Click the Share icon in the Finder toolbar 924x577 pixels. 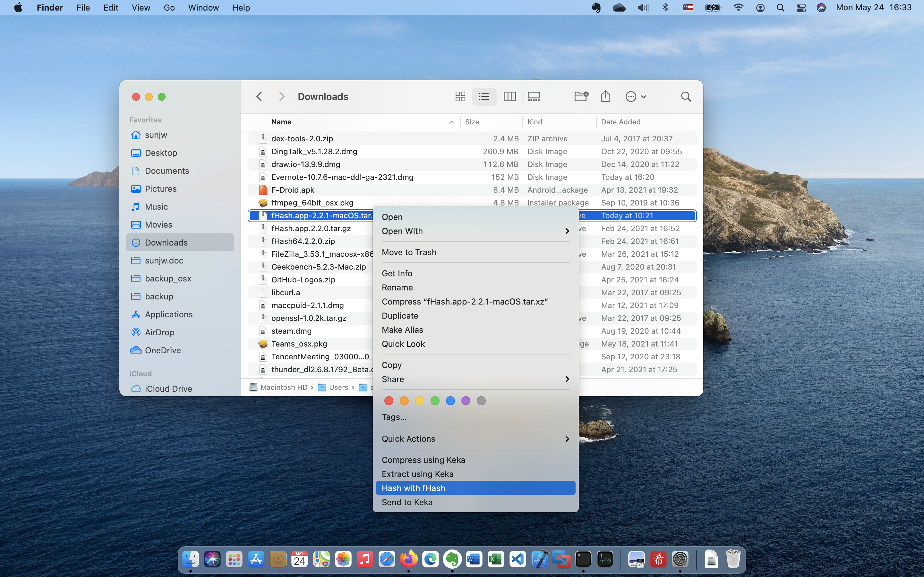605,96
